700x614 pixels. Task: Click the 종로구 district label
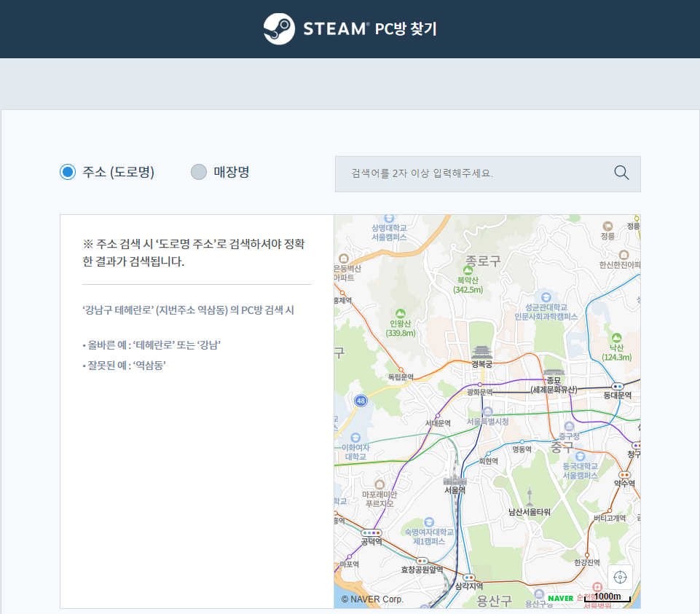pyautogui.click(x=483, y=260)
